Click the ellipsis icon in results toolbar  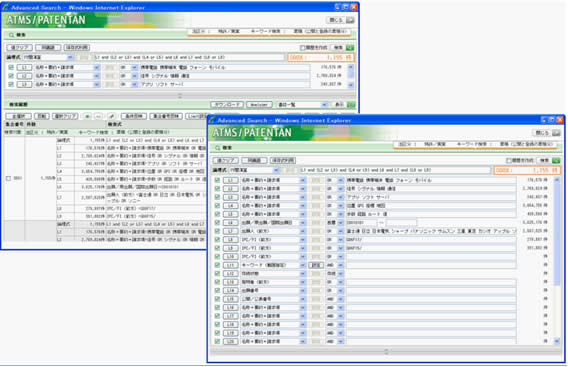coord(98,116)
